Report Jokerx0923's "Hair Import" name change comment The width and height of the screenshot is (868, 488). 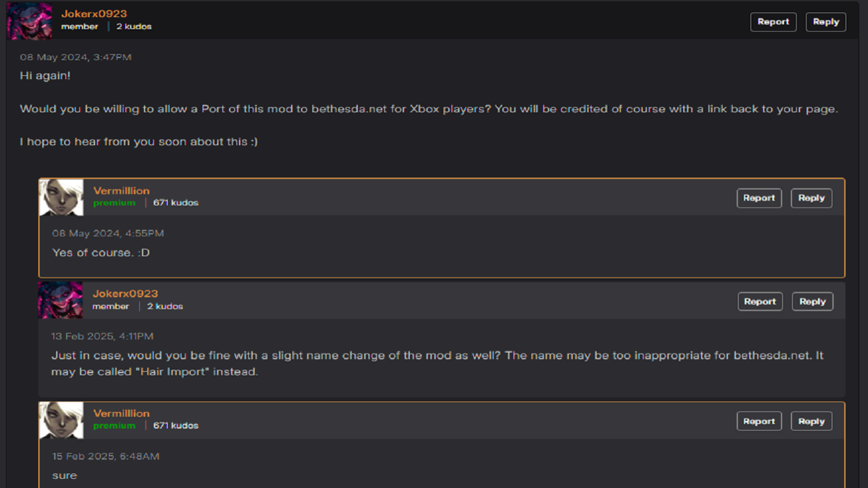760,301
